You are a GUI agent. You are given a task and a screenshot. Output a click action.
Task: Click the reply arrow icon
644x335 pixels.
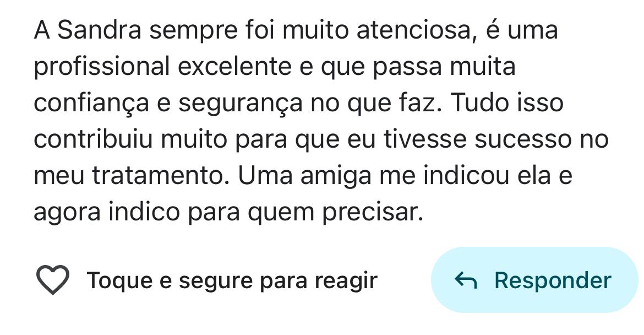(x=466, y=280)
